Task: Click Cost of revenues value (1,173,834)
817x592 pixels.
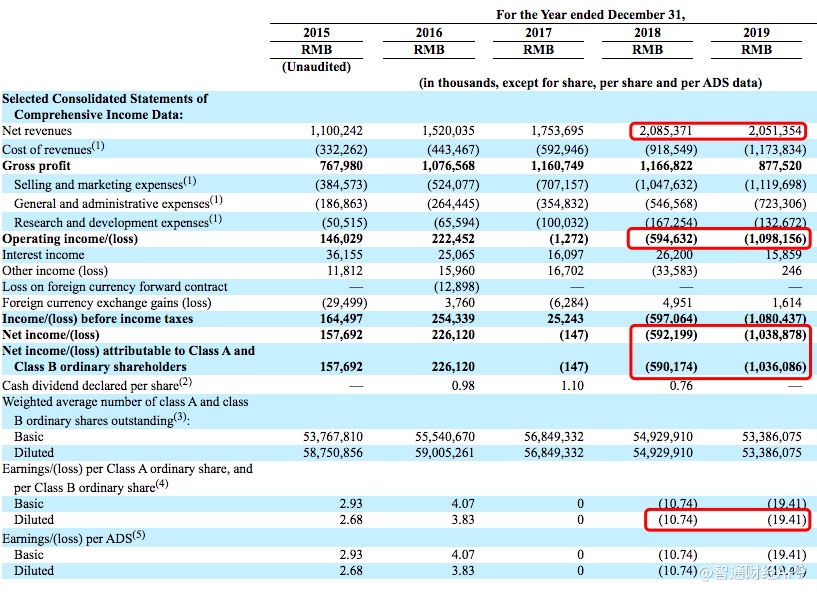Action: click(775, 150)
